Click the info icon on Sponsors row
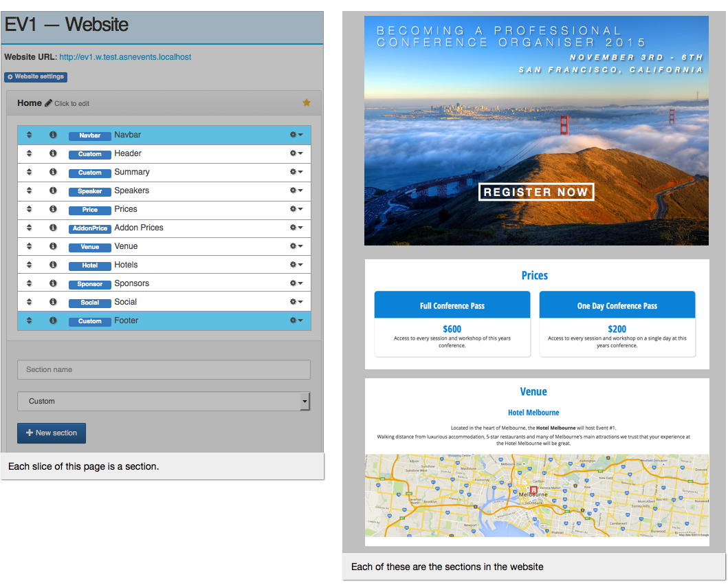This screenshot has width=728, height=588. [x=53, y=283]
